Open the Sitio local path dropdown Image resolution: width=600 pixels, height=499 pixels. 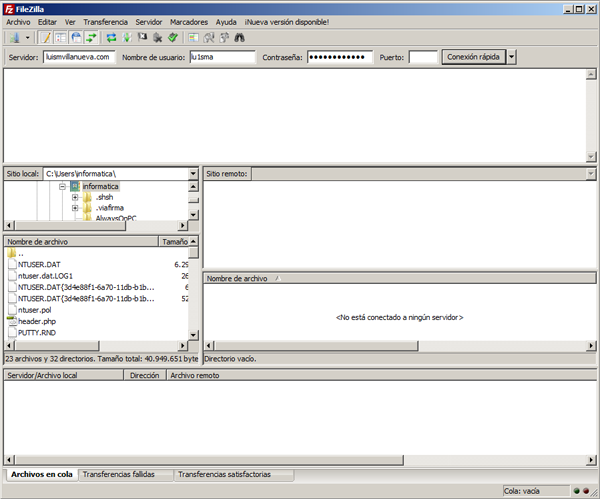click(x=193, y=174)
